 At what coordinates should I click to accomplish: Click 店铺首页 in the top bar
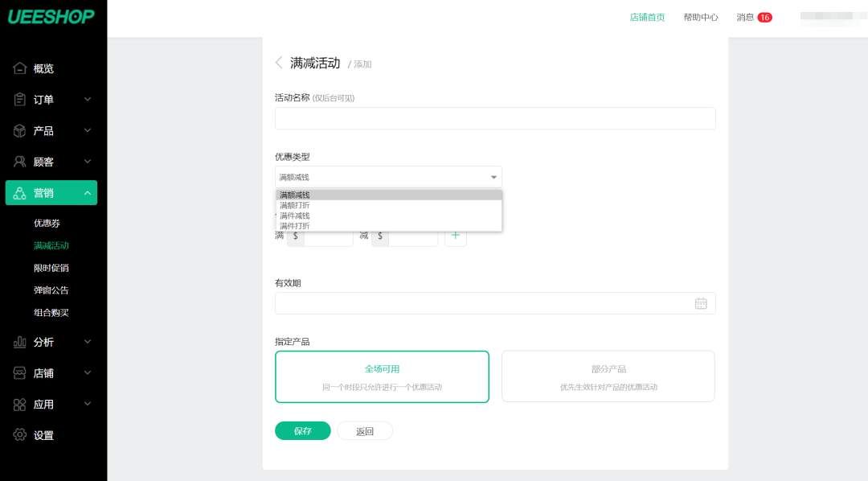(x=645, y=16)
